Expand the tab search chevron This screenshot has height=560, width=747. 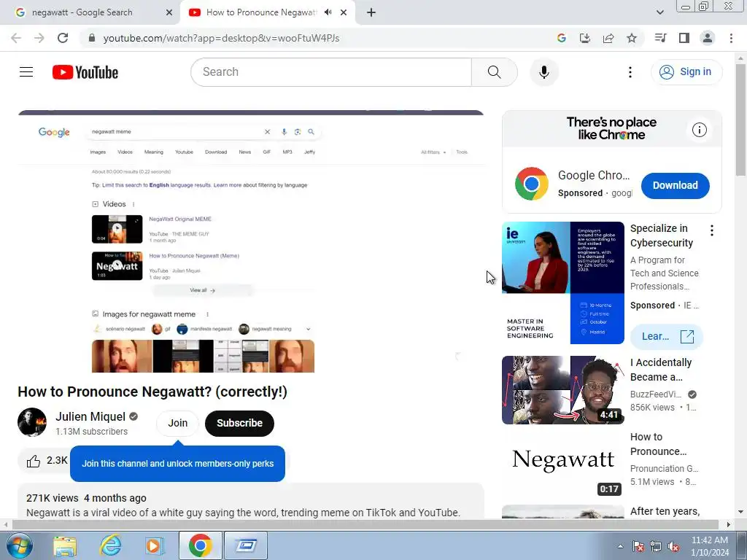click(660, 12)
